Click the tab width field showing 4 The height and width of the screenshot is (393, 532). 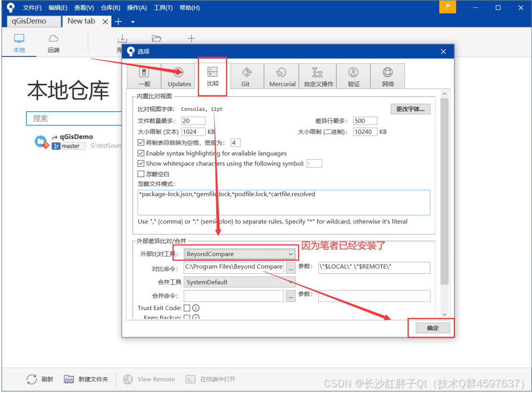click(x=235, y=142)
